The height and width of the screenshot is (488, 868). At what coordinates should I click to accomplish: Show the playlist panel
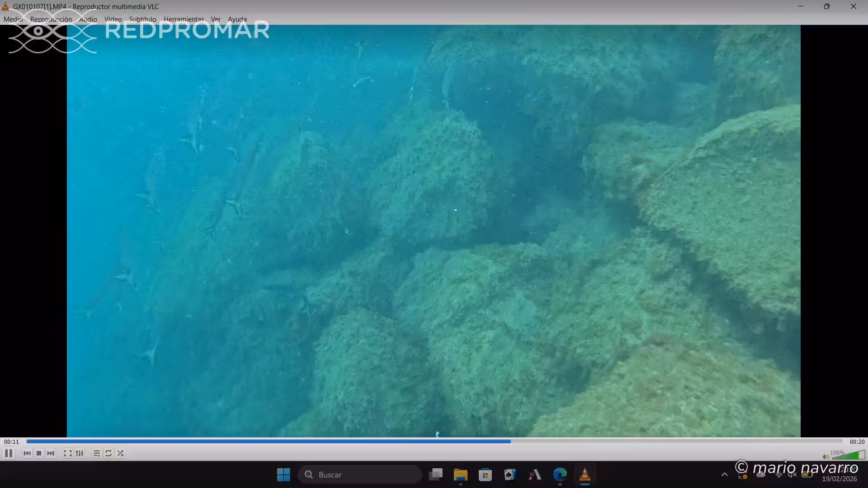96,453
